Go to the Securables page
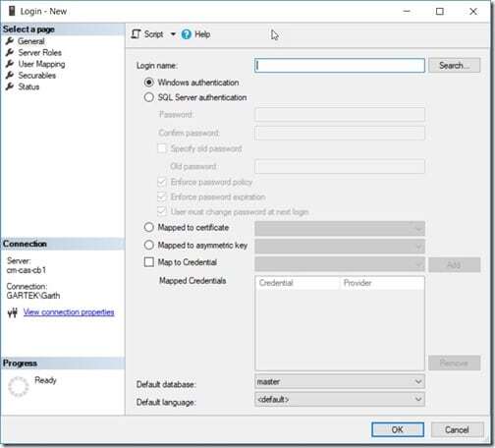Screen dimensions: 495x448 tap(37, 76)
